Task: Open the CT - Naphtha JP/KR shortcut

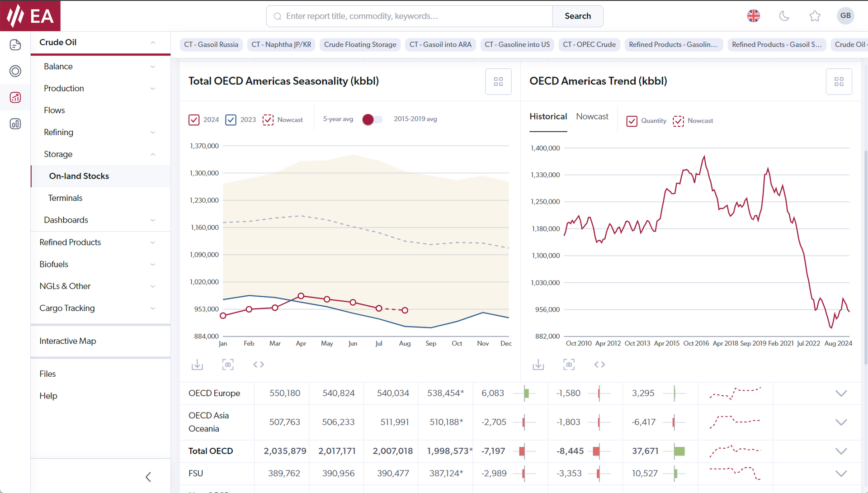Action: pos(281,44)
